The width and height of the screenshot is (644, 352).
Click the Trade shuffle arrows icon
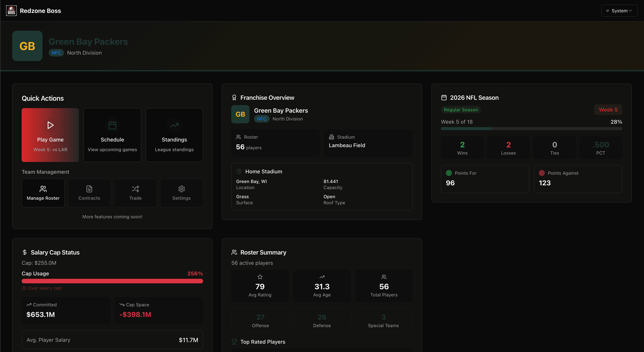[135, 189]
